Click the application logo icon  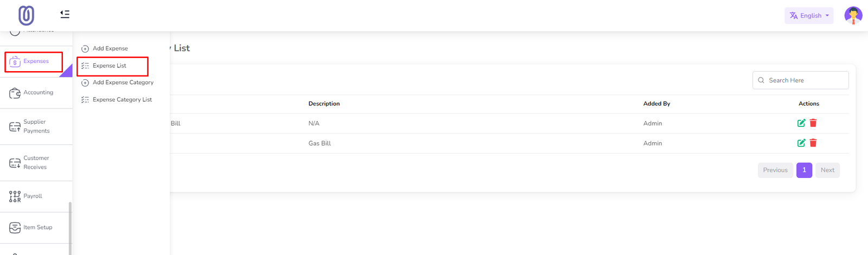26,15
